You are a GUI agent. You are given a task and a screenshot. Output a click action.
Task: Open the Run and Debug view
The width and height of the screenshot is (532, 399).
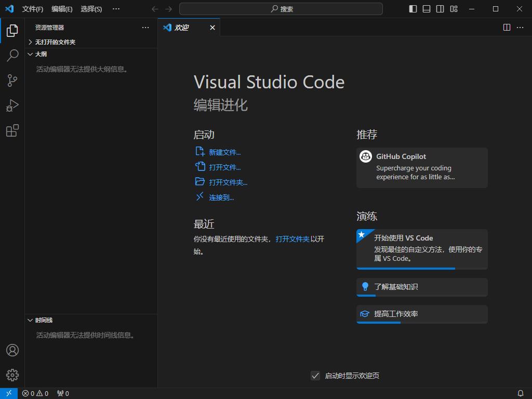[12, 105]
